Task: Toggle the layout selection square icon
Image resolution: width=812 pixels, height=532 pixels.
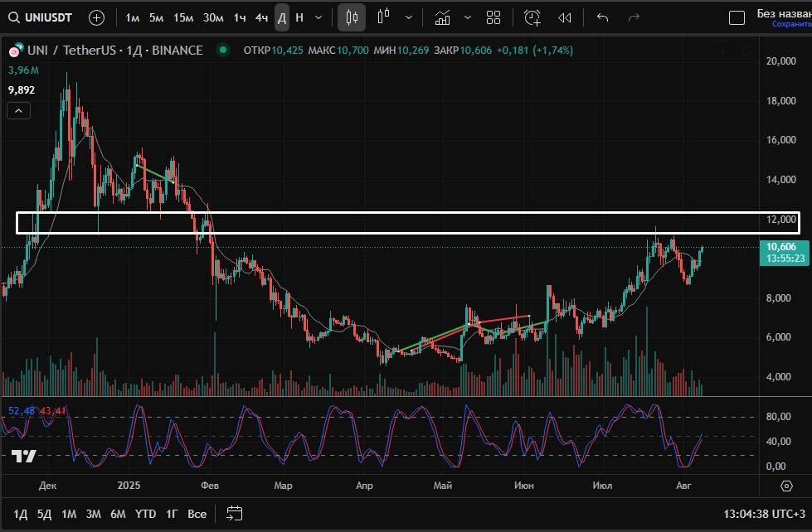Action: [737, 17]
